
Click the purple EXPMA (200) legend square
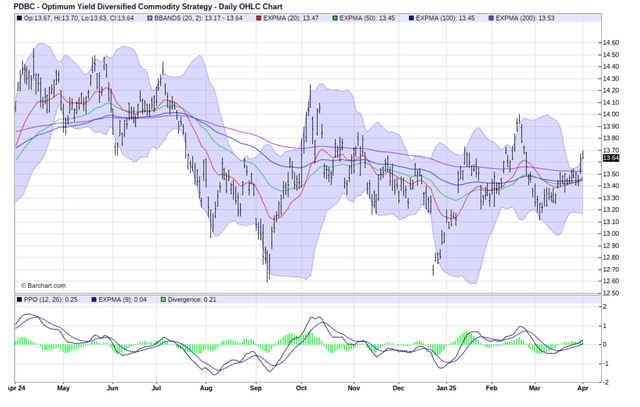pos(491,18)
